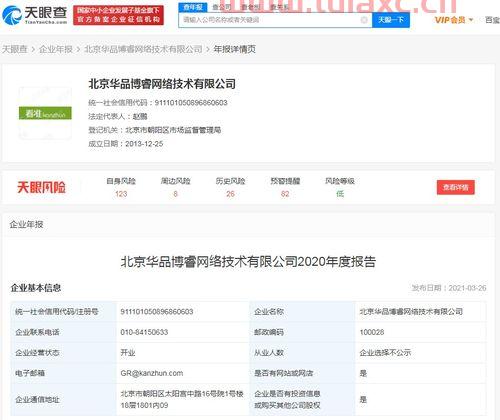
Task: Click the registration authority 北京市朝阳区市场监督管理局
Action: tap(173, 130)
